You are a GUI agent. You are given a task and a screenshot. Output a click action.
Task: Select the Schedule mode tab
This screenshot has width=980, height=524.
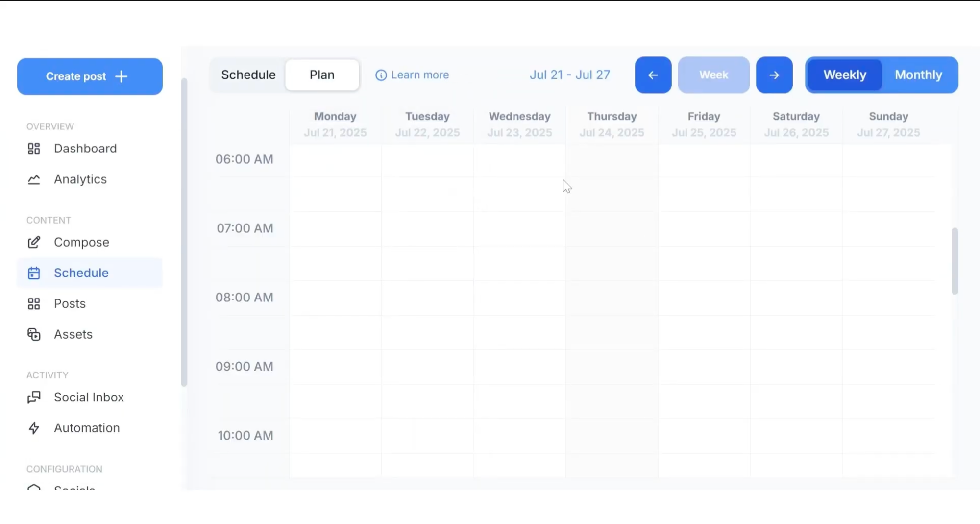coord(248,75)
